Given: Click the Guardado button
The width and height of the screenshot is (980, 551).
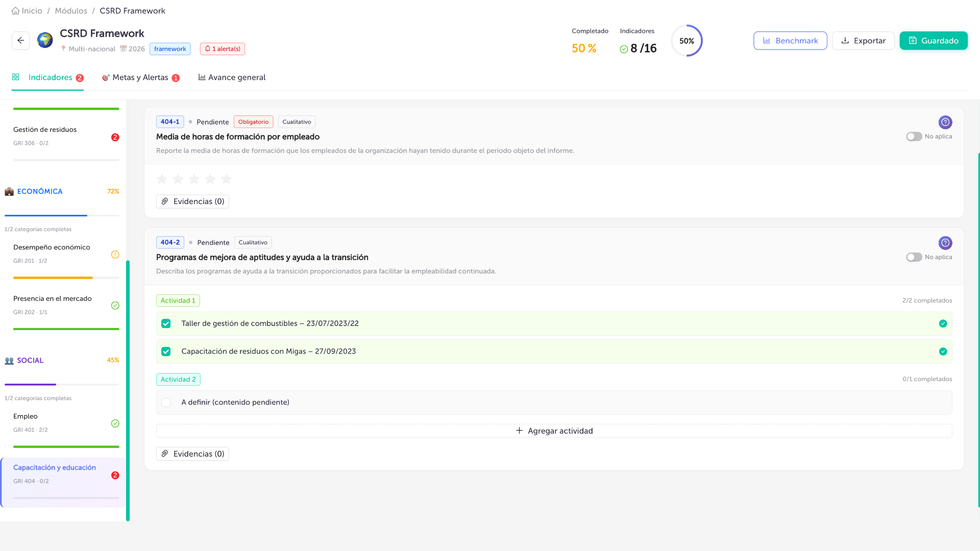Looking at the screenshot, I should pos(933,41).
